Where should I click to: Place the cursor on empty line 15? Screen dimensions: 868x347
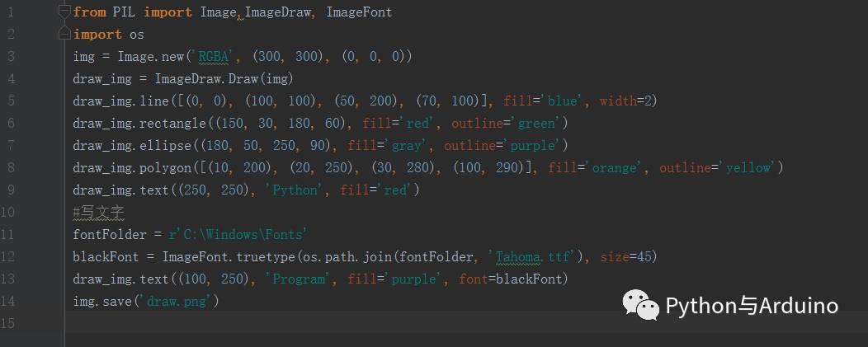(x=330, y=324)
